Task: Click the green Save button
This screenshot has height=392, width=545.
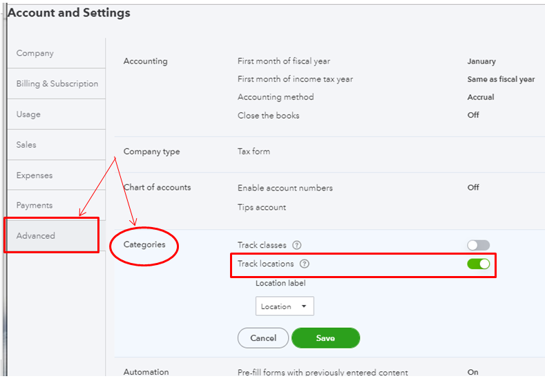Action: [325, 338]
